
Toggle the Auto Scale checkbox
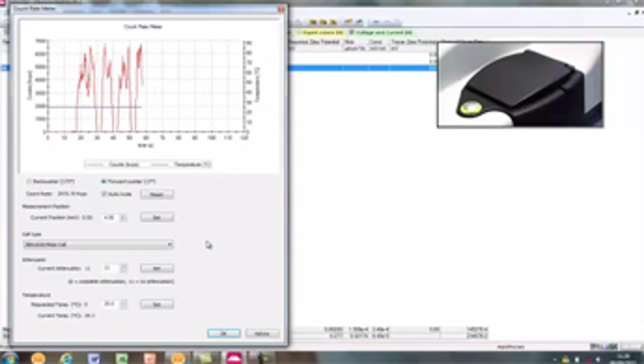click(x=104, y=194)
